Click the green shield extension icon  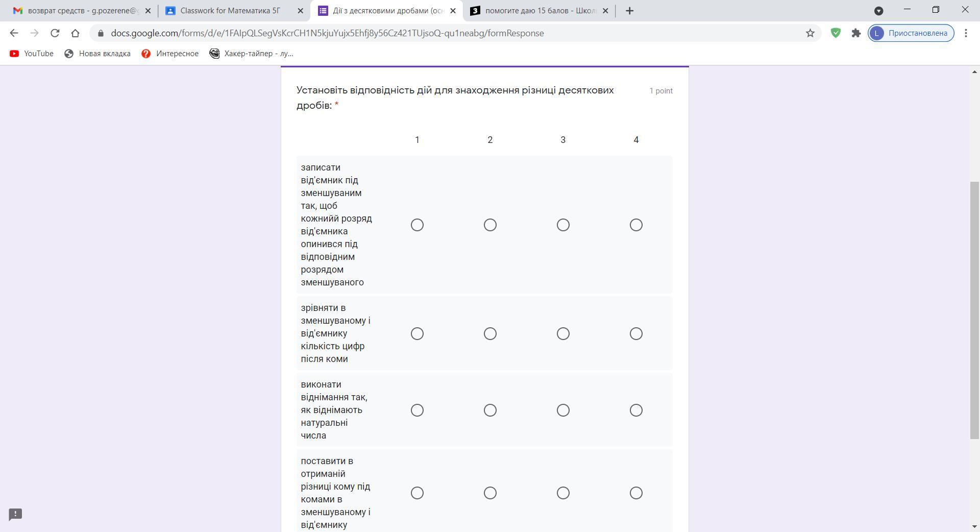point(836,33)
